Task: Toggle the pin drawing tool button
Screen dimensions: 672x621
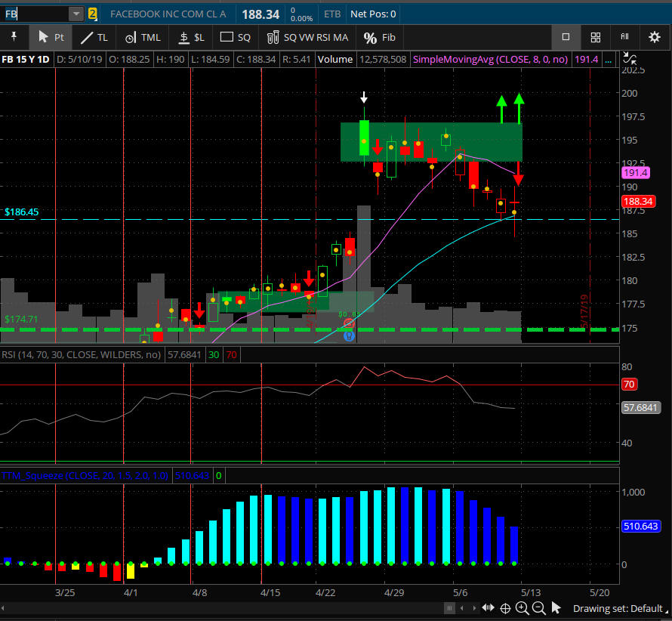Action: (14, 37)
